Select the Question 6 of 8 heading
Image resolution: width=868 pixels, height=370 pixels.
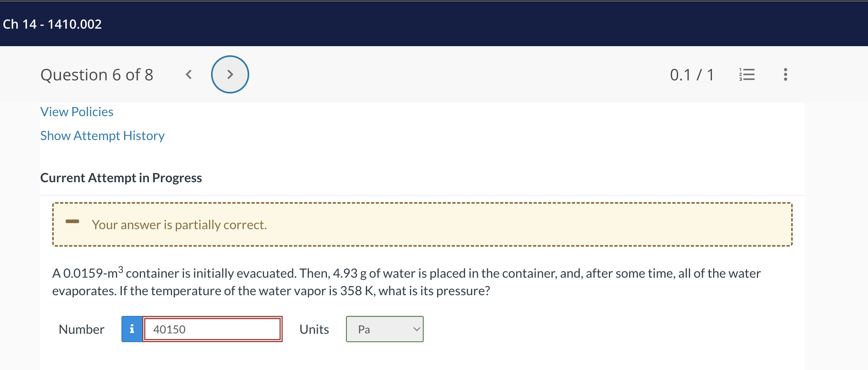pyautogui.click(x=97, y=74)
